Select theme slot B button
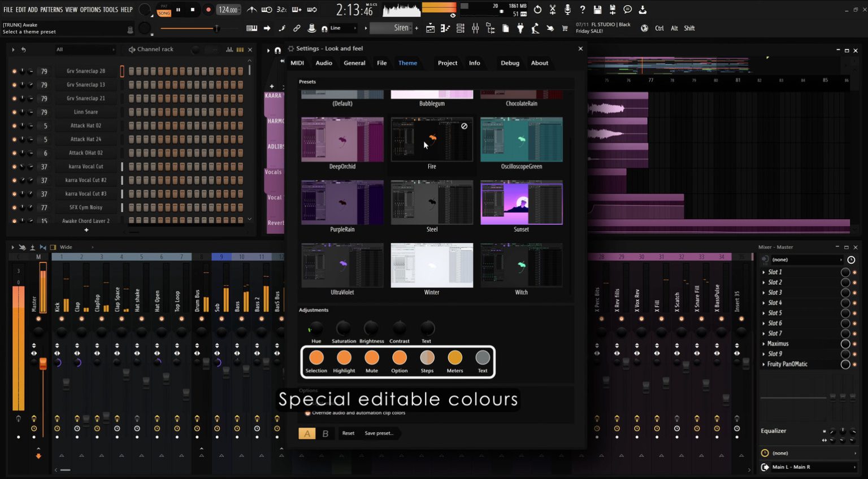 coord(325,433)
